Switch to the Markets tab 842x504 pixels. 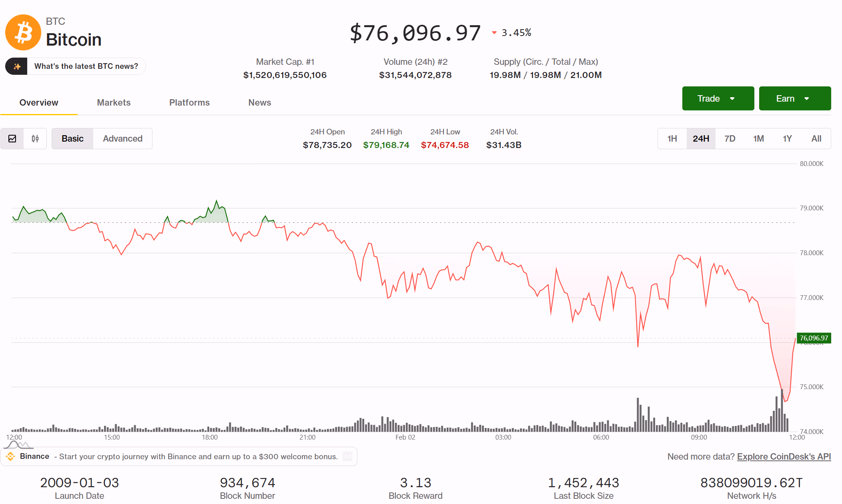114,102
